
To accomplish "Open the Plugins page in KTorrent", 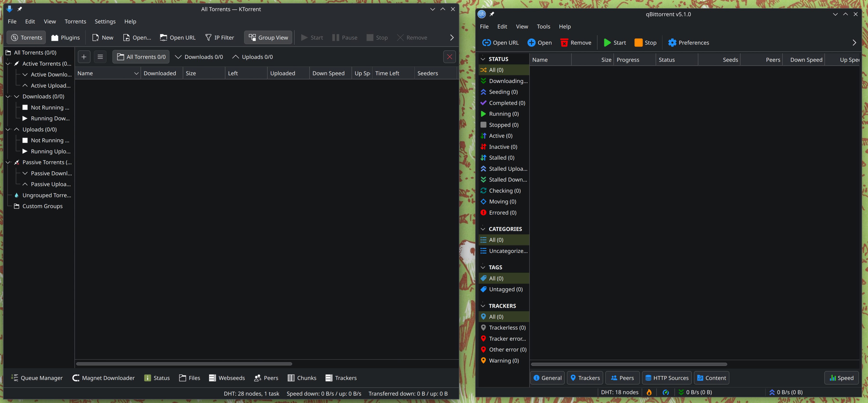I will pos(65,37).
